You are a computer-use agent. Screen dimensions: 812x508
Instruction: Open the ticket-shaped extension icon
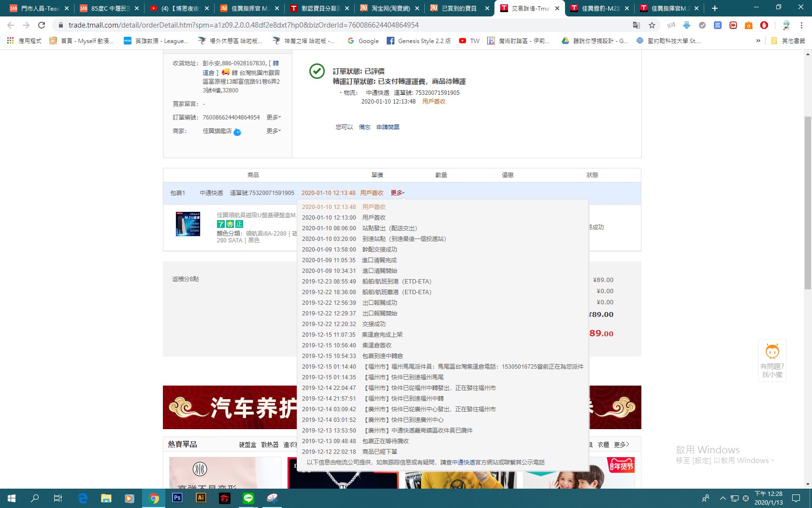[671, 25]
